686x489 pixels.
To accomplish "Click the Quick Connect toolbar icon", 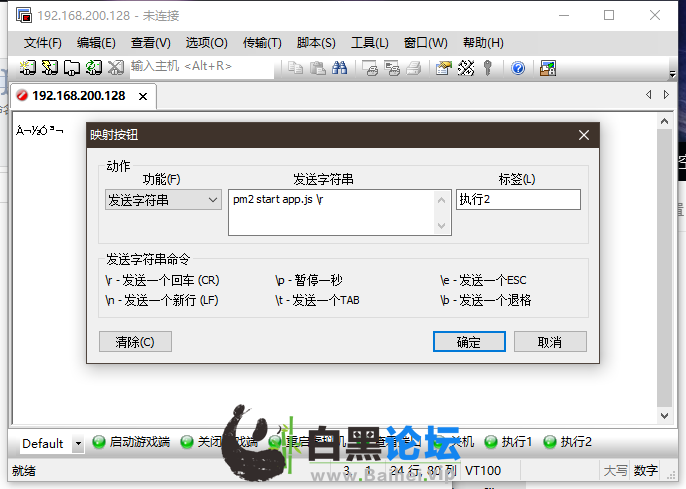I will click(49, 68).
